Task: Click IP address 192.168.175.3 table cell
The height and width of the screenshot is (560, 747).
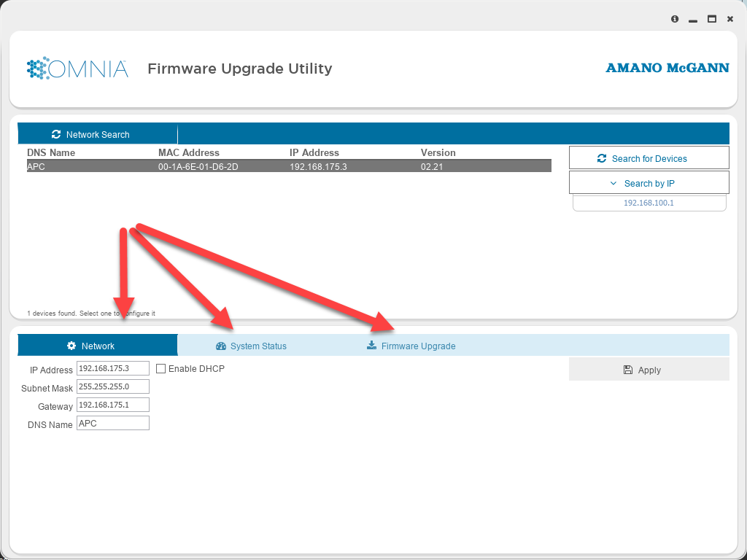Action: pyautogui.click(x=318, y=167)
